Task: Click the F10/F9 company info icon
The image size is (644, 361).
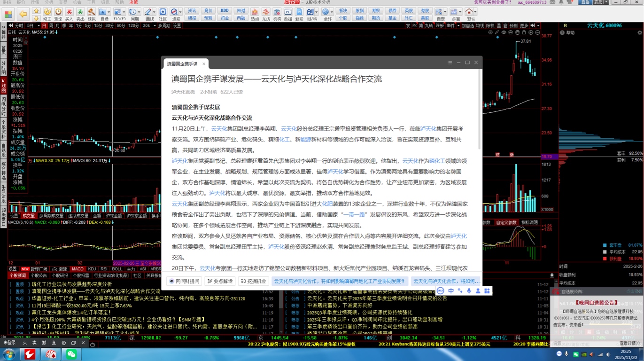Action: [x=117, y=11]
